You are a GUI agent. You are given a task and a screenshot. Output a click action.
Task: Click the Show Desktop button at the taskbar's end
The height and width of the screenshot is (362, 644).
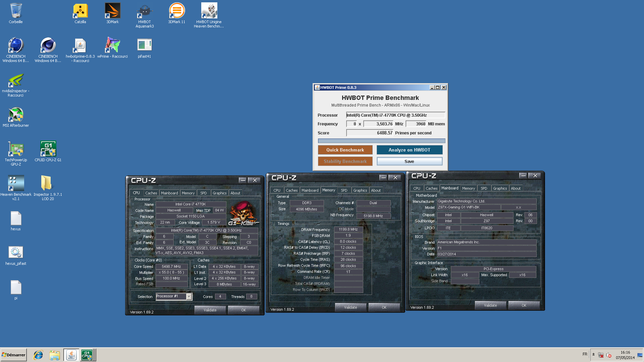pyautogui.click(x=640, y=355)
